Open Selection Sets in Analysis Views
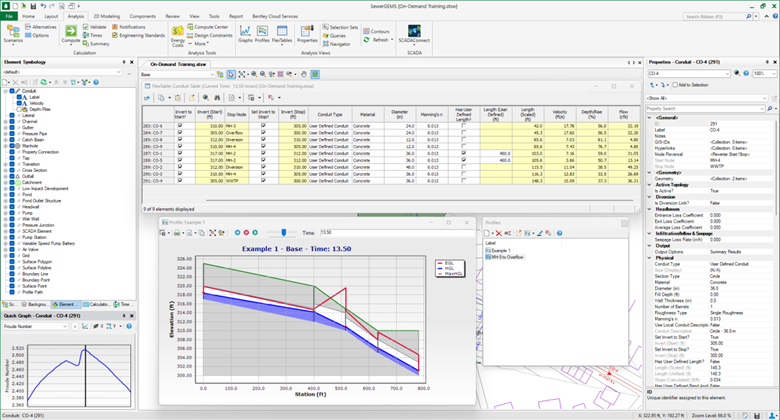Screen dimensions: 780x420 [x=340, y=27]
